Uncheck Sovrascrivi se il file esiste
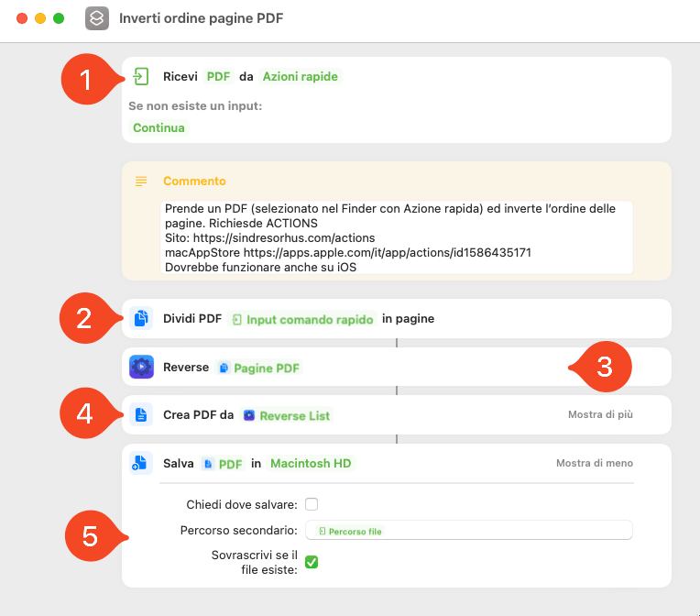The image size is (700, 616). coord(312,562)
